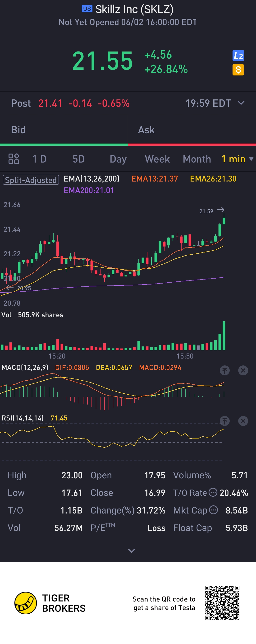Open the chart layout grid icon
The width and height of the screenshot is (256, 644).
[x=14, y=159]
